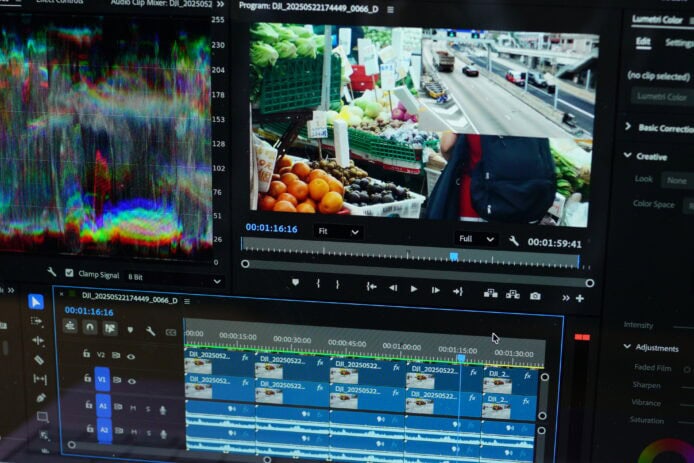Click the timeline playhead on ruler

point(461,357)
